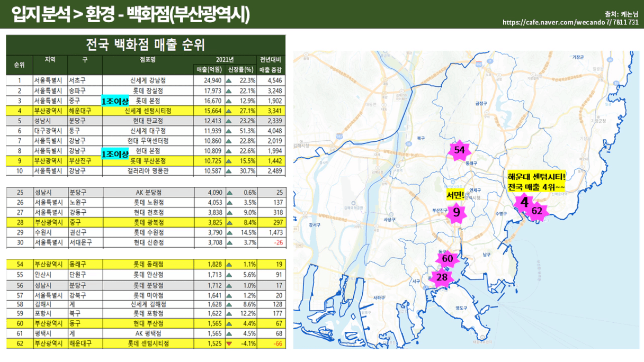Click the pink star marker numbered 60
The image size is (644, 362).
tap(447, 259)
